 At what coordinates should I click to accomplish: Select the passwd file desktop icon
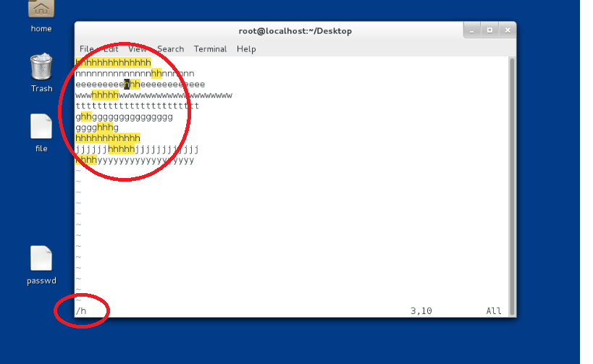(x=41, y=265)
